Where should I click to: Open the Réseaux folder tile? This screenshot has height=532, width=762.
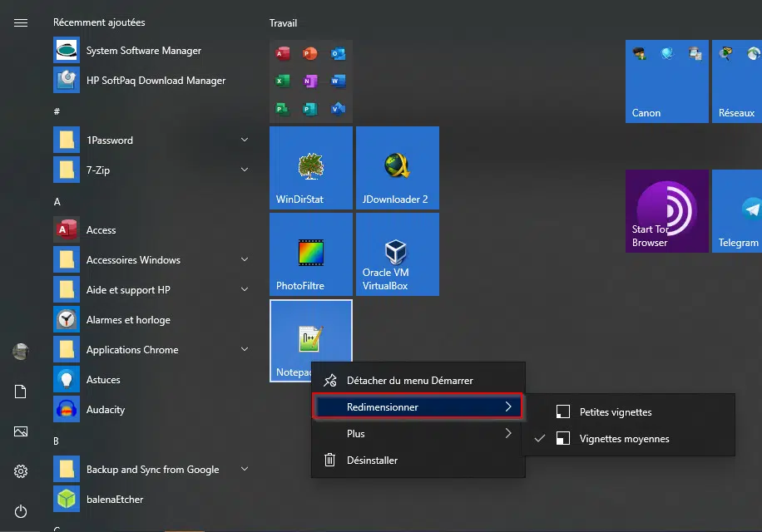(x=737, y=81)
